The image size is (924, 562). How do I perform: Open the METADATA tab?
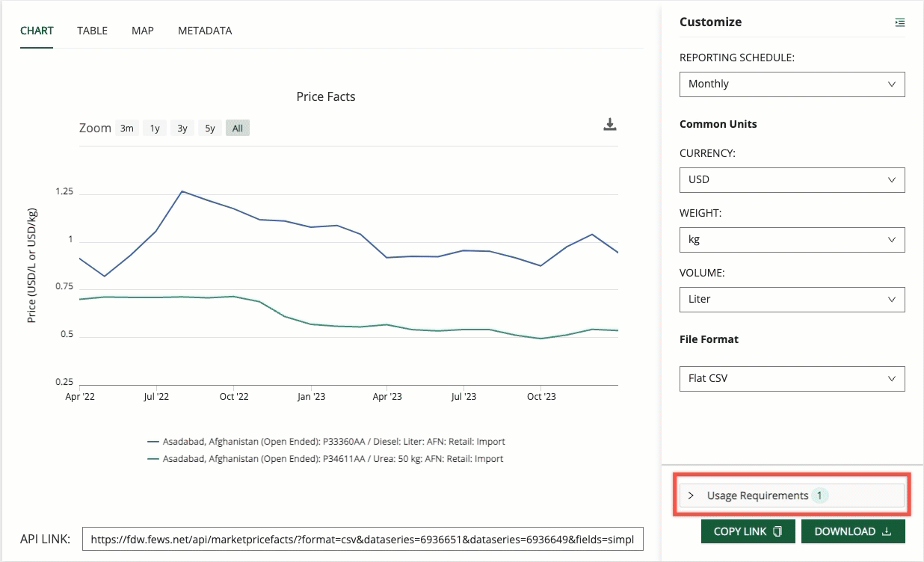205,31
